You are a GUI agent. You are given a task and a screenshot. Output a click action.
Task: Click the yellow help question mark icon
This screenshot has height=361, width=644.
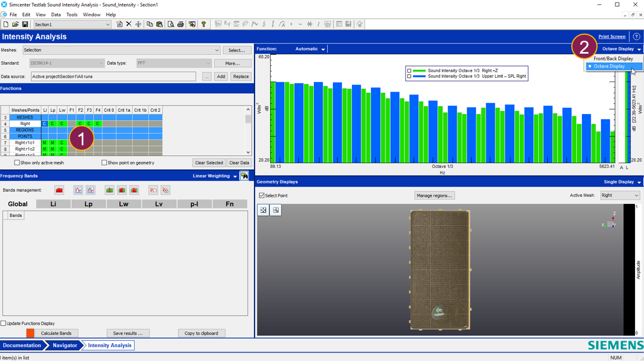[204, 25]
